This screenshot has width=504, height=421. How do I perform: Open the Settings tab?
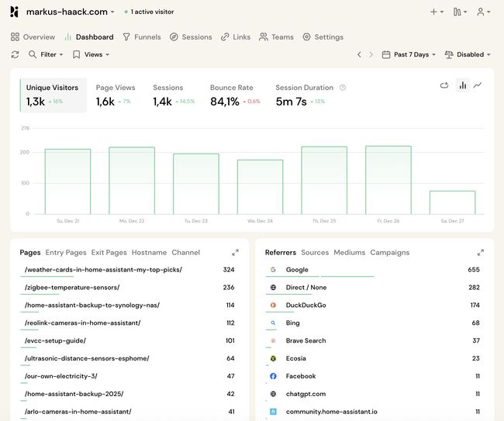[323, 37]
